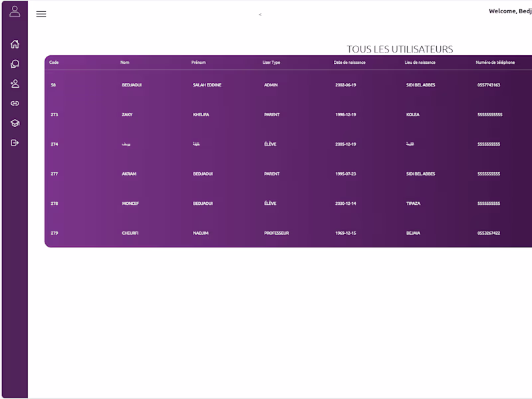Screen dimensions: 532x399
Task: Click user code 277 AKRAM row
Action: click(289, 174)
